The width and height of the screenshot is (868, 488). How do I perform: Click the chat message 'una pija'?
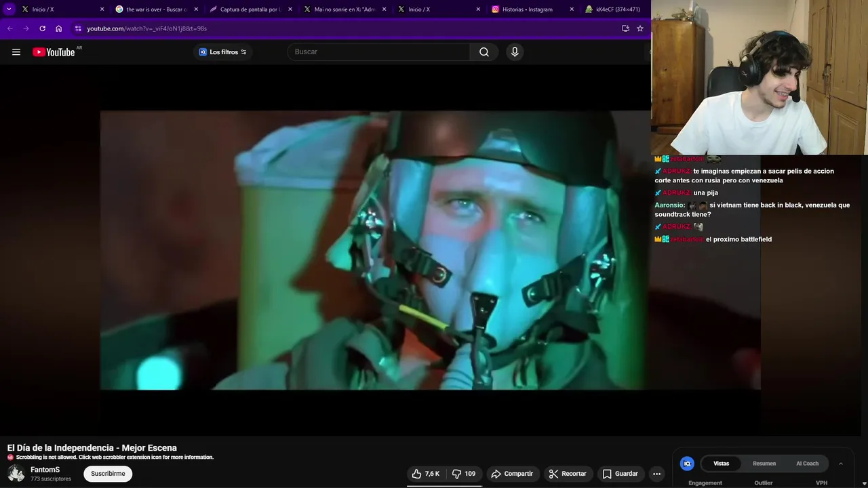[x=706, y=193]
